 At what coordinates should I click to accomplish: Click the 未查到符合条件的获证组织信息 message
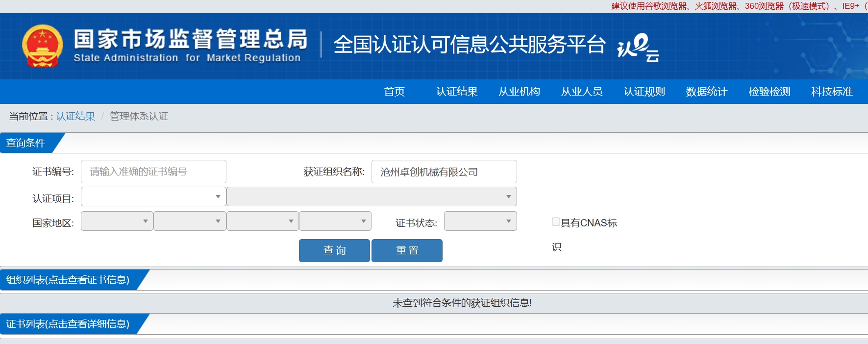click(462, 303)
